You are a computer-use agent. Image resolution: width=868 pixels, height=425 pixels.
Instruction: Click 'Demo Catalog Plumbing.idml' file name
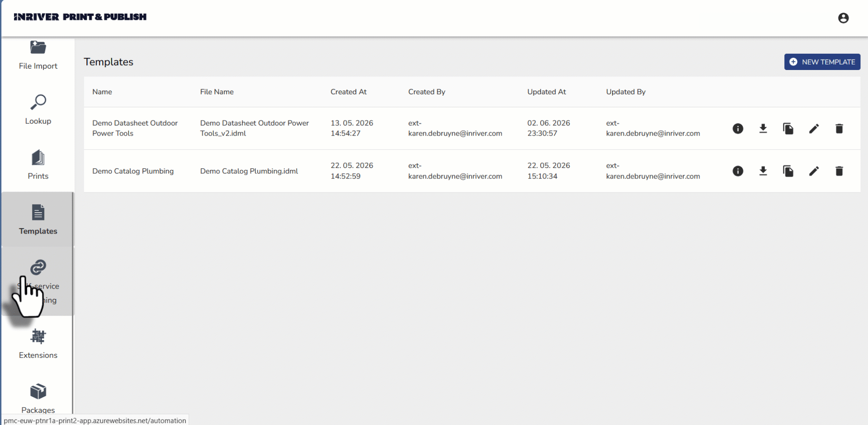click(x=249, y=171)
